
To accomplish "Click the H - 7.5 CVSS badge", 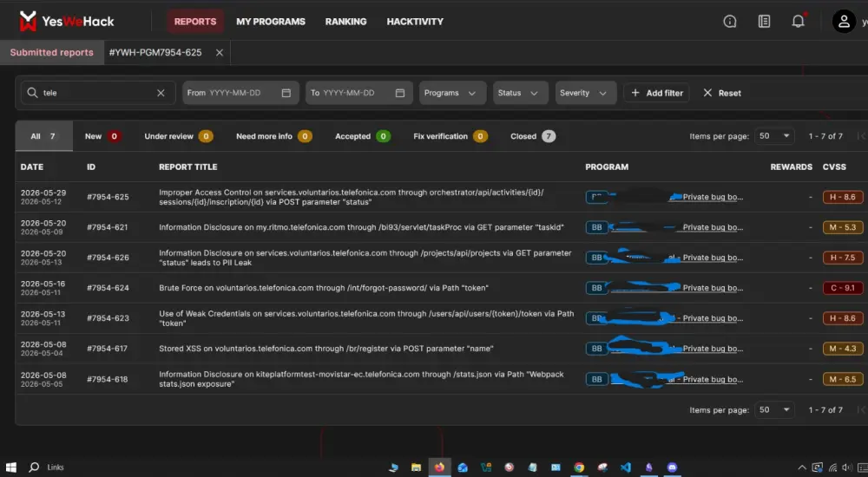I will coord(843,258).
